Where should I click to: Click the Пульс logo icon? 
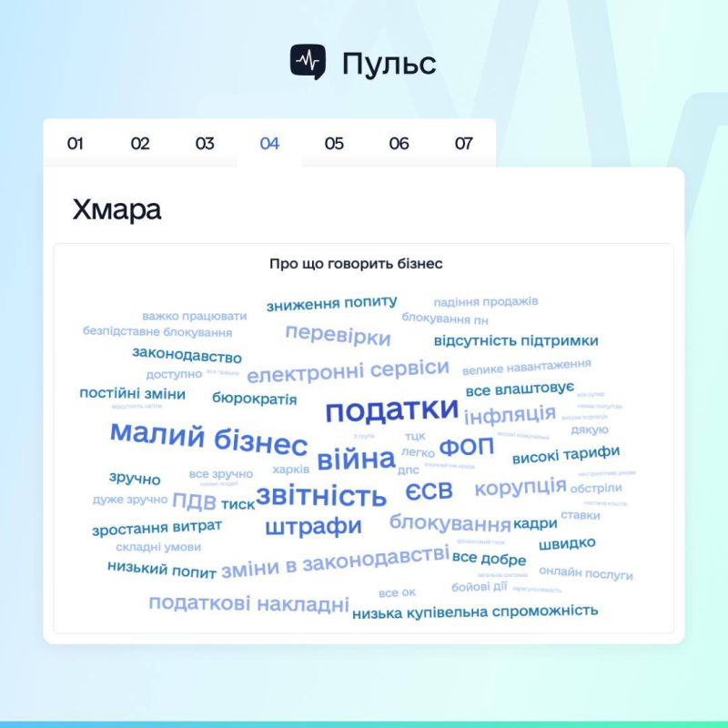(308, 62)
